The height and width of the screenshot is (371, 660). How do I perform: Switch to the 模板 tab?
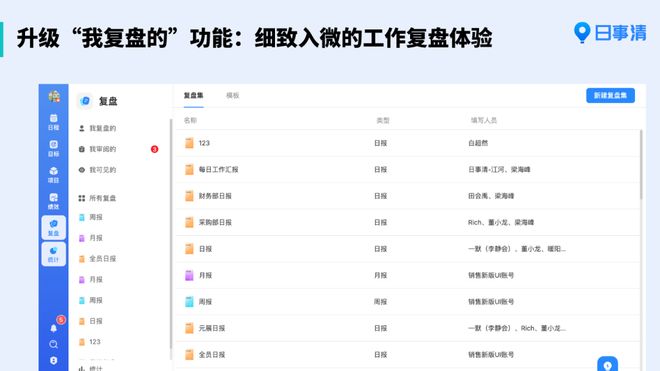[232, 96]
